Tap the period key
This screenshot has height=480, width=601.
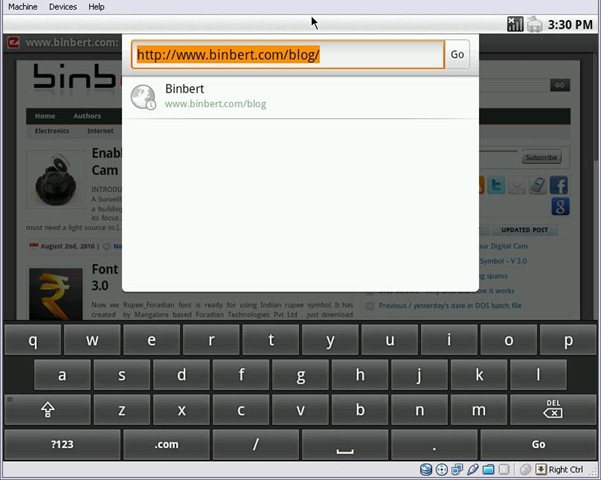(434, 444)
